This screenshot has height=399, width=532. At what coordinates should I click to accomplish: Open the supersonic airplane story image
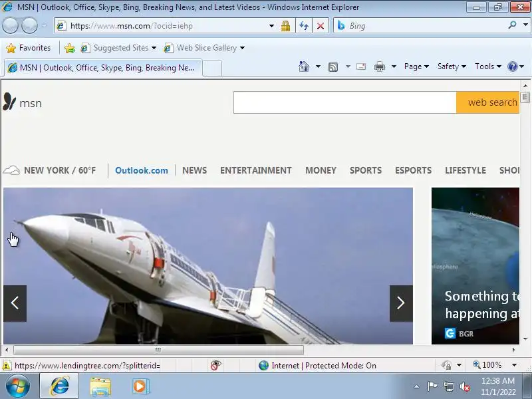[208, 266]
